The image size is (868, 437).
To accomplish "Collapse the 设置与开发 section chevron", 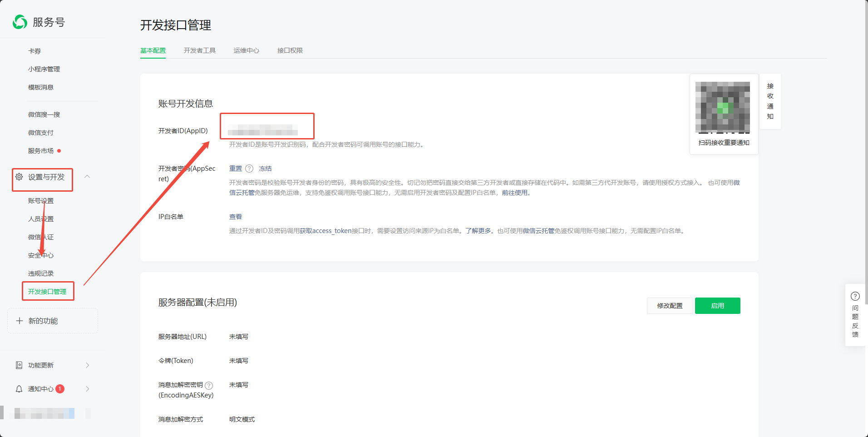I will [87, 177].
